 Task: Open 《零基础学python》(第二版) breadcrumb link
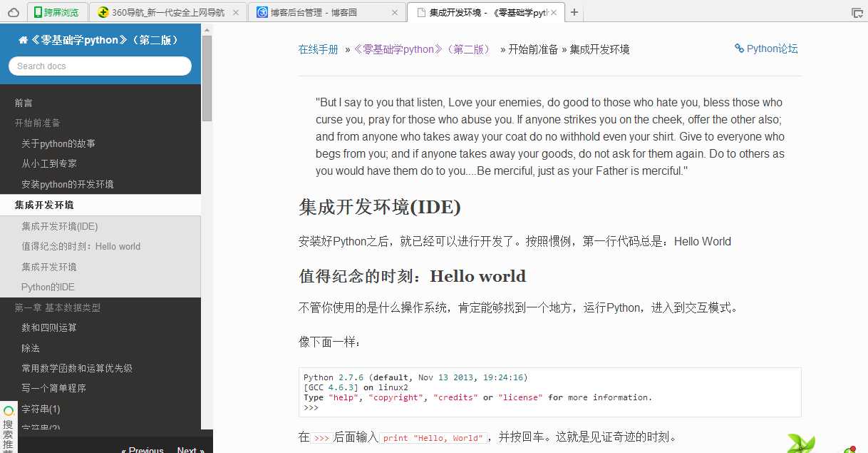pos(422,49)
